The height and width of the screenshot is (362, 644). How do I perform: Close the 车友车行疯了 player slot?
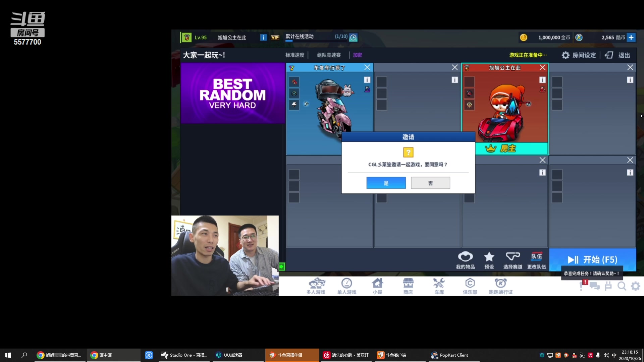[367, 67]
